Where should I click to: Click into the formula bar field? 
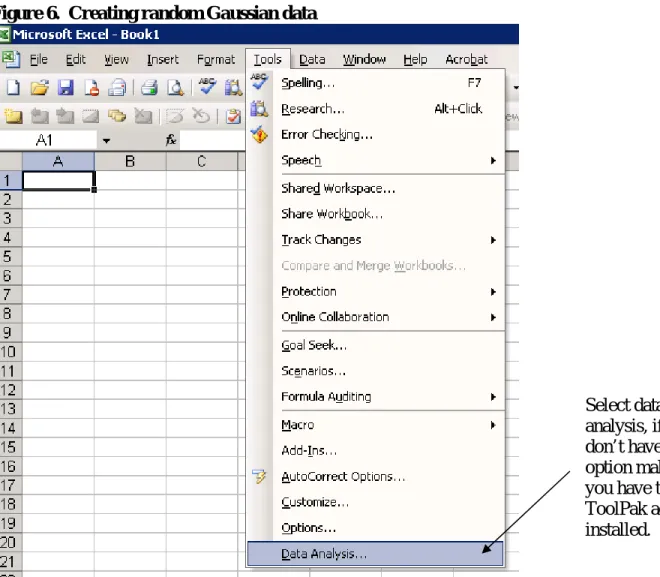tap(213, 140)
